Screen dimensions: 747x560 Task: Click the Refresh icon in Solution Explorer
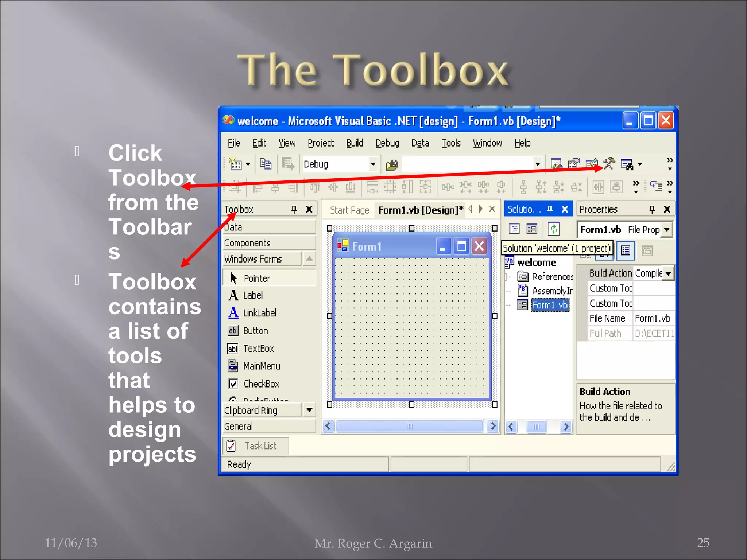pyautogui.click(x=554, y=229)
